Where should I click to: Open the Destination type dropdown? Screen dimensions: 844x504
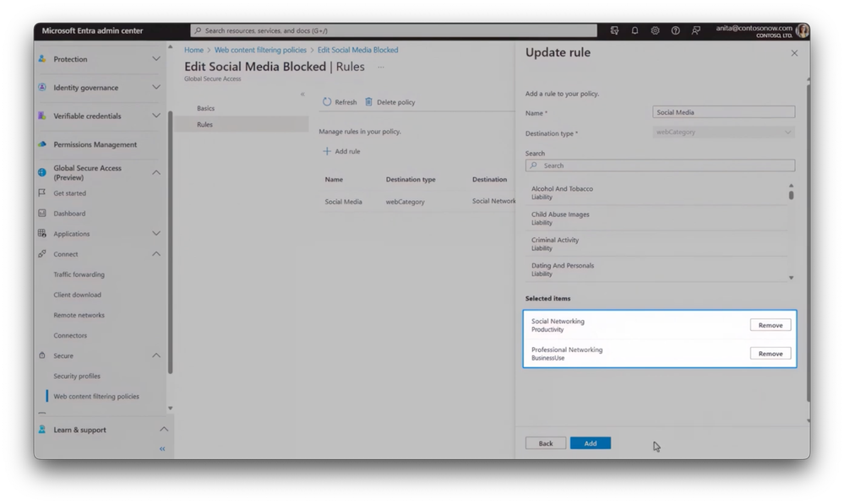point(723,132)
